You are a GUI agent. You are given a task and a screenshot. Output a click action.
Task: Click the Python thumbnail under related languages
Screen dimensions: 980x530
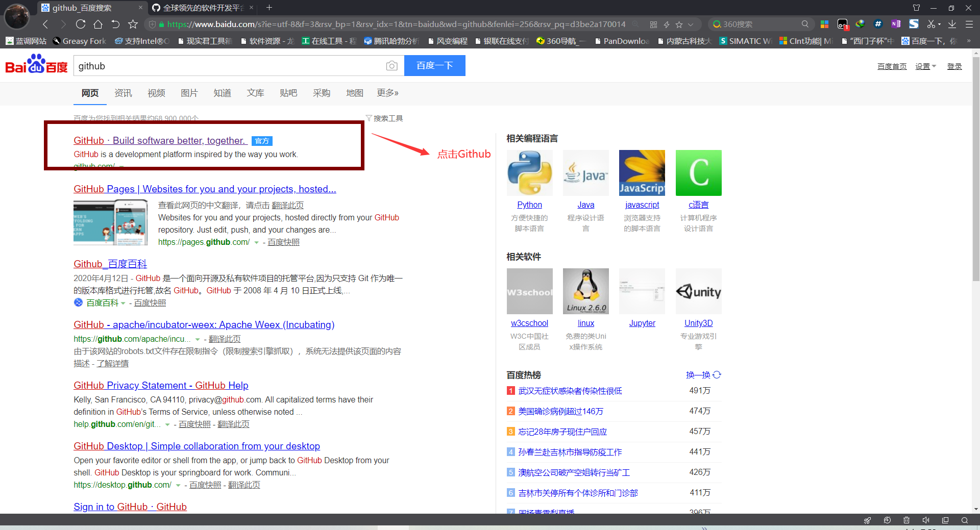[529, 173]
